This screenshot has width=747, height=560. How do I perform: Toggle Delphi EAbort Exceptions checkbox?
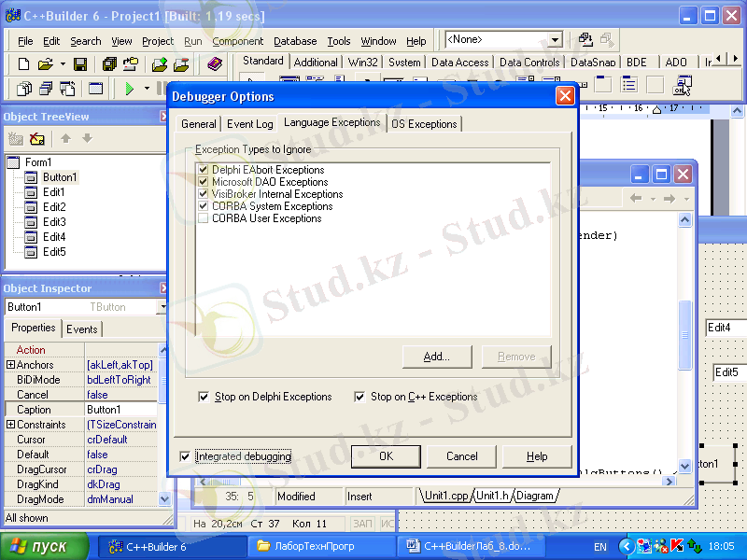[x=204, y=170]
